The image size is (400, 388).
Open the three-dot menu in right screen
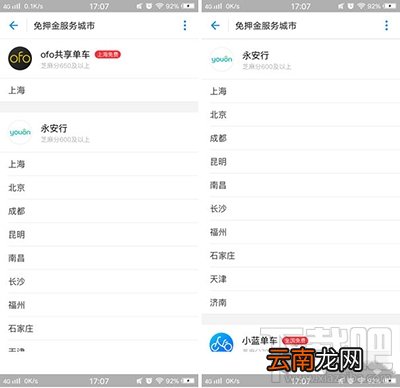386,25
